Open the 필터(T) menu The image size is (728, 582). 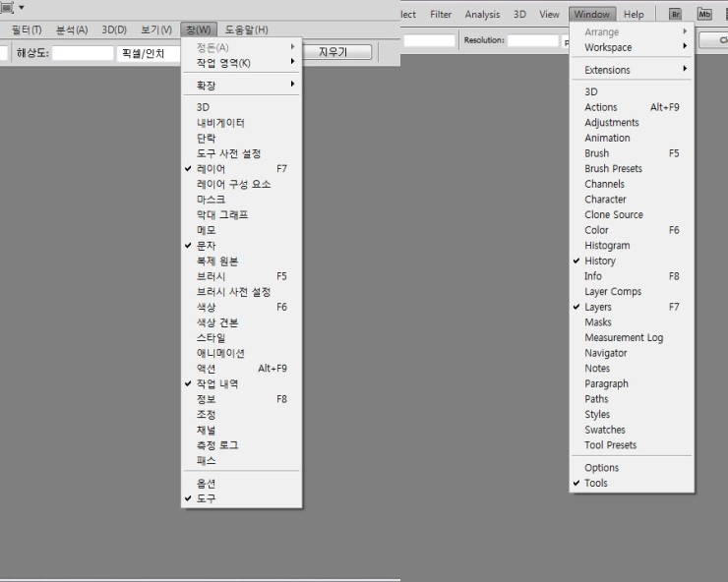click(x=27, y=29)
